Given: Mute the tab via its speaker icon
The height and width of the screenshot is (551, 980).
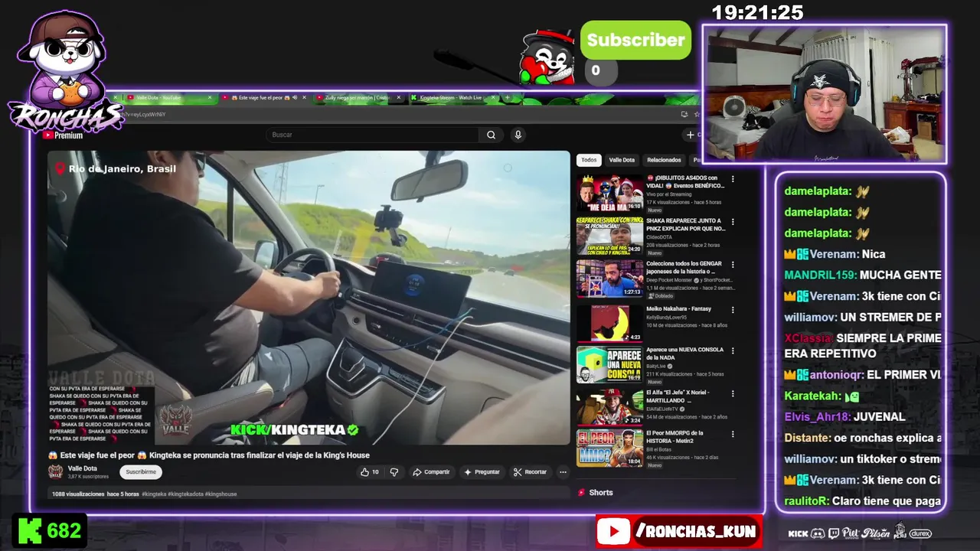Looking at the screenshot, I should pyautogui.click(x=295, y=98).
